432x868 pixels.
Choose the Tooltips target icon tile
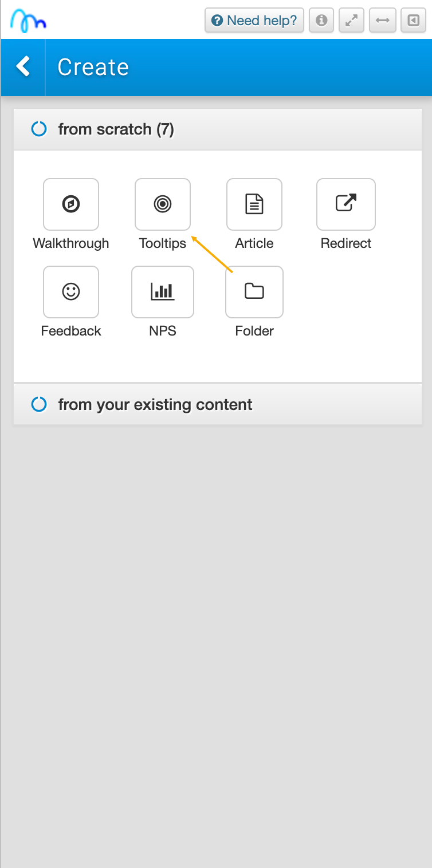click(x=163, y=204)
